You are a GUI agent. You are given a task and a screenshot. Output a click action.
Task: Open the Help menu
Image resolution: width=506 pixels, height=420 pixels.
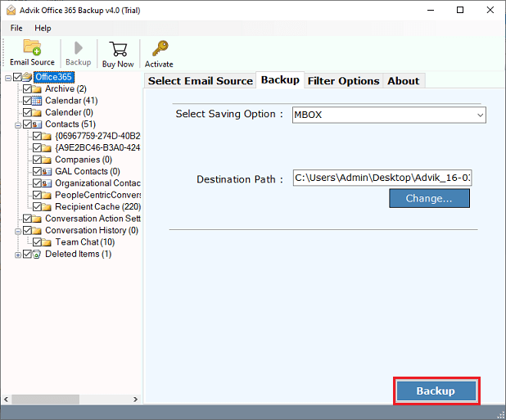(43, 28)
